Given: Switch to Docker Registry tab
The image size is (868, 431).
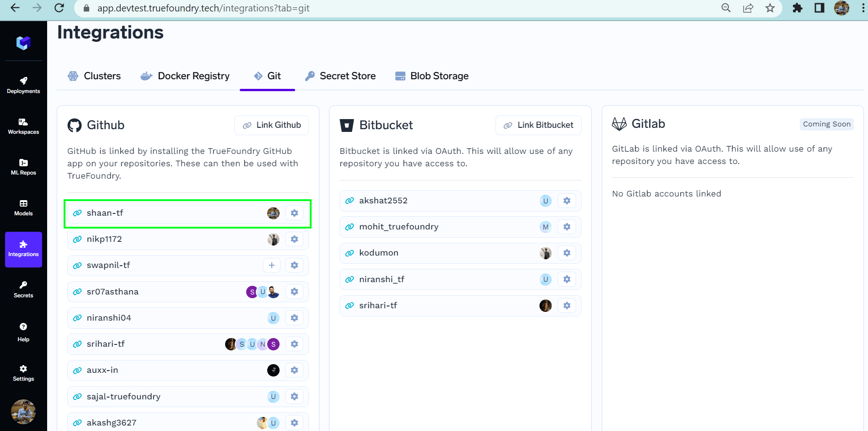Looking at the screenshot, I should (x=185, y=76).
